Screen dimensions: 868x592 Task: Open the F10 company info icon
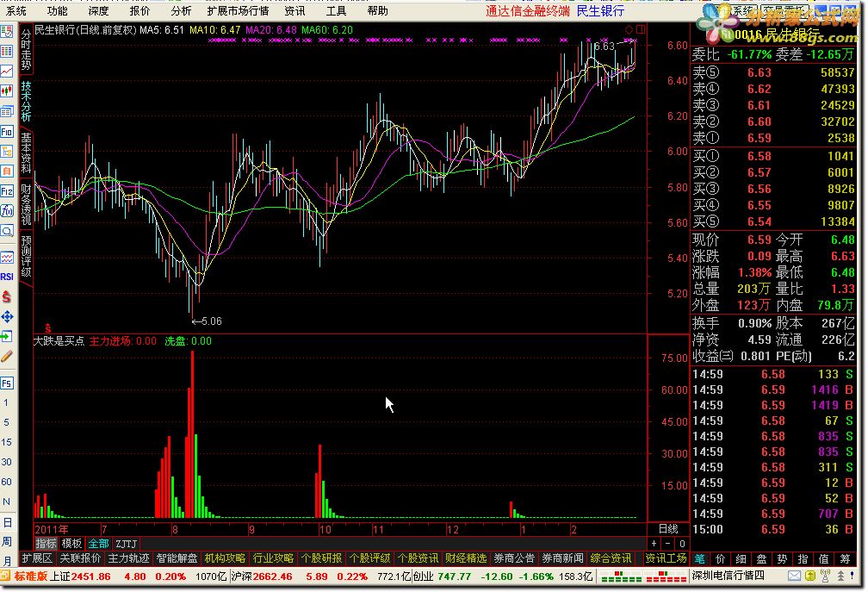7,132
